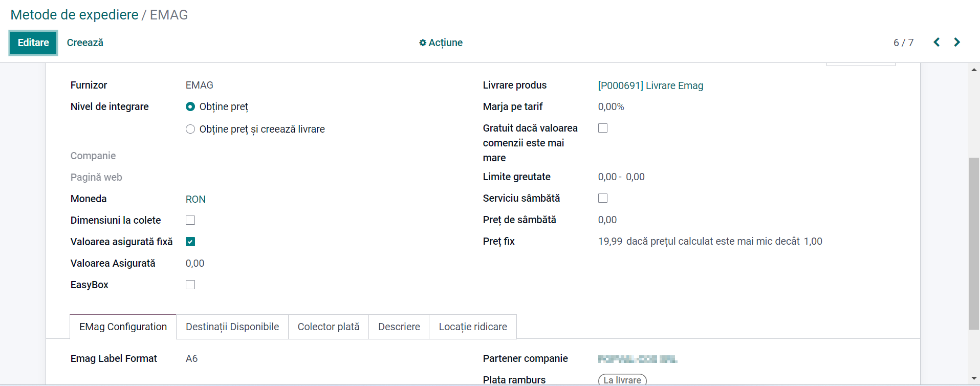Image resolution: width=980 pixels, height=386 pixels.
Task: Click the Creează button
Action: click(x=85, y=42)
